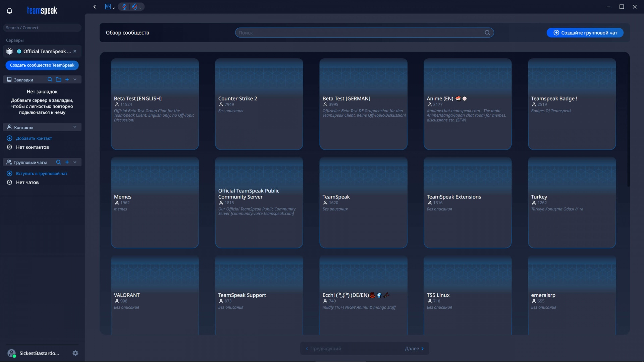644x362 pixels.
Task: Open the Ecchi (DE/EN) community card
Action: click(363, 295)
